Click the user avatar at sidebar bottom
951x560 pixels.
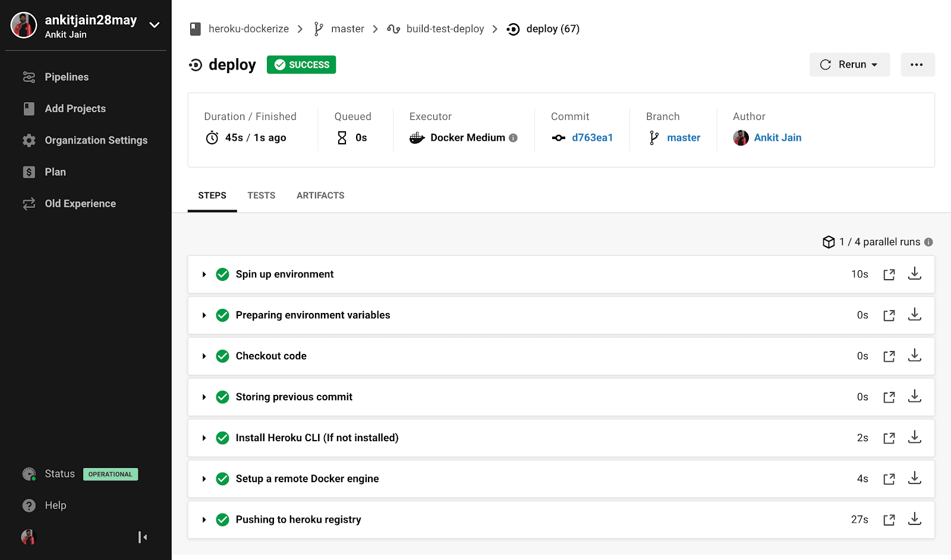28,537
